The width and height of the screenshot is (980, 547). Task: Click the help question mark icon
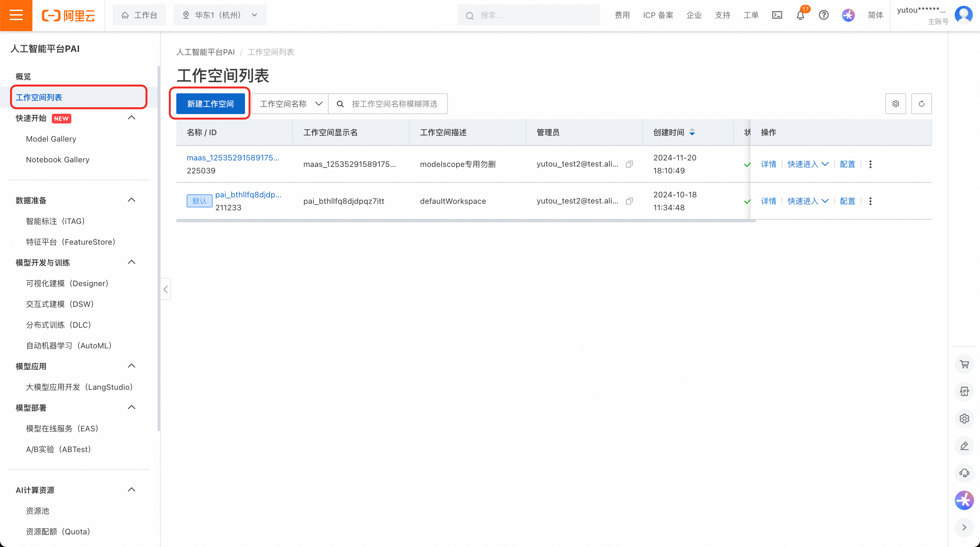click(x=824, y=15)
